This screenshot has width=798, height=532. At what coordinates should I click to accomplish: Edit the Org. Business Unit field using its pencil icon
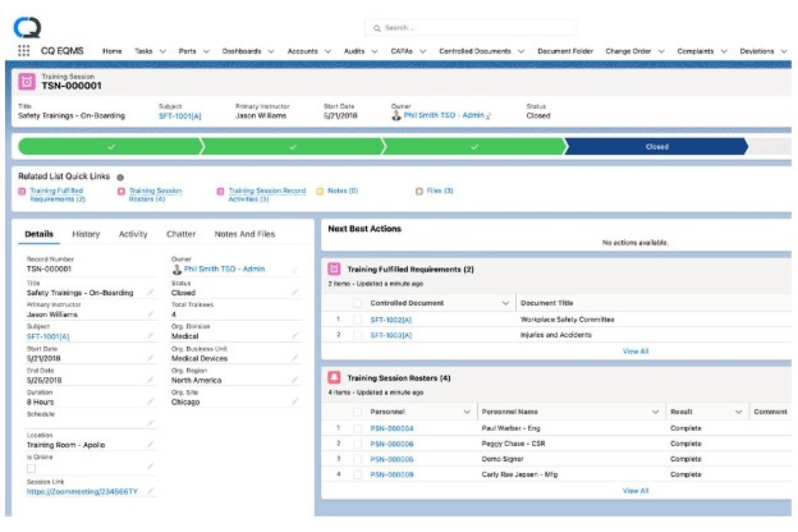tap(295, 358)
